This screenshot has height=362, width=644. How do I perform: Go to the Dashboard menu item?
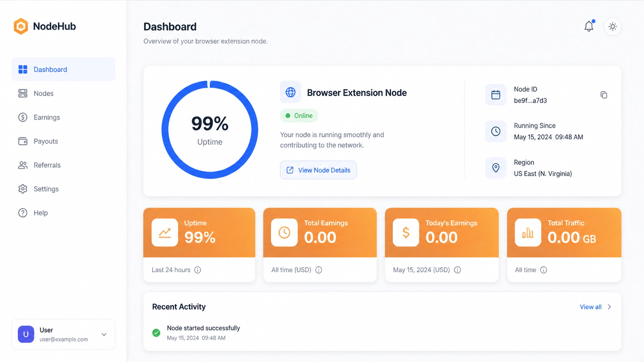pyautogui.click(x=63, y=69)
